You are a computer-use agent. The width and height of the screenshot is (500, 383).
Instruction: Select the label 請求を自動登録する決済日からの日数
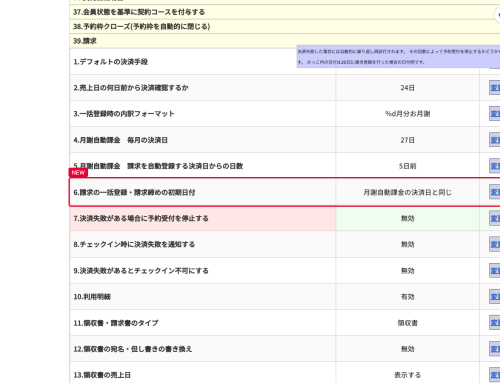tap(185, 166)
